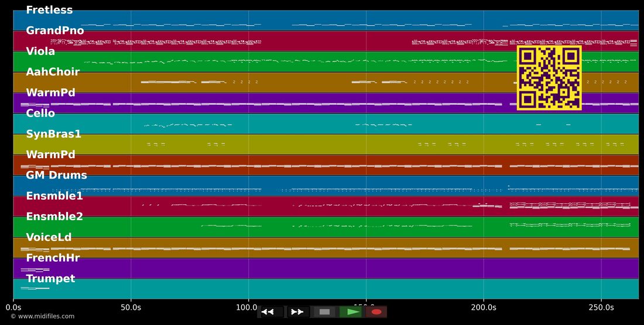Screen dimensions: 644x325
Task: Select the WarmPd label on the dark red lane
Action: tap(50, 155)
